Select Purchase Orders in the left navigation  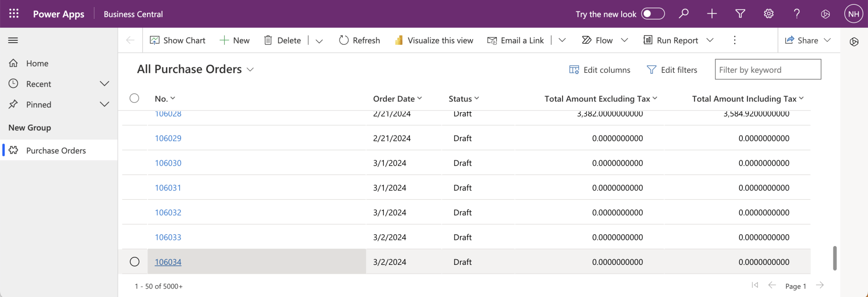[x=56, y=151]
